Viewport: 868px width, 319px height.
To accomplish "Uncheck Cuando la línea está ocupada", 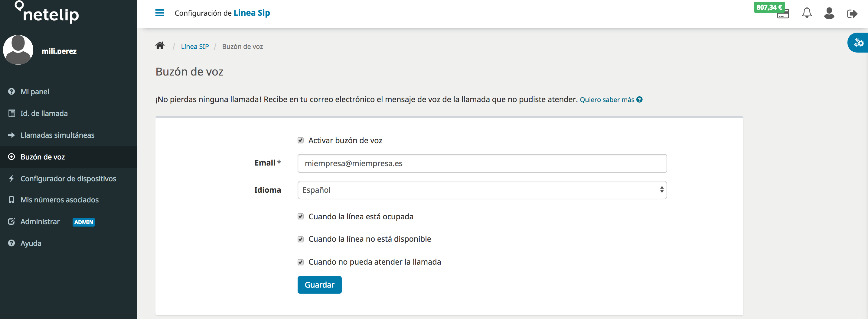I will point(301,216).
